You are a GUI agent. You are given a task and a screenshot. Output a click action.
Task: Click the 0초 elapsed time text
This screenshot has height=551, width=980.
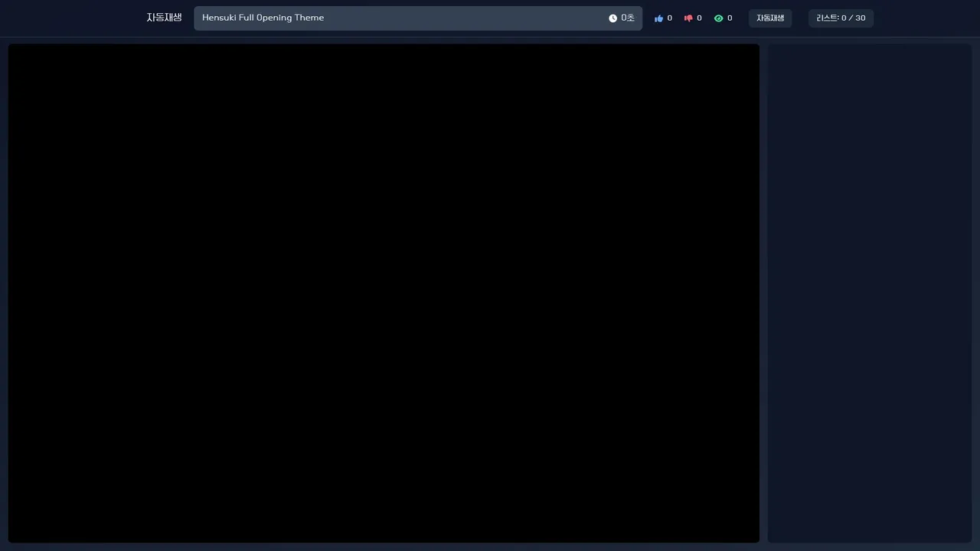628,18
